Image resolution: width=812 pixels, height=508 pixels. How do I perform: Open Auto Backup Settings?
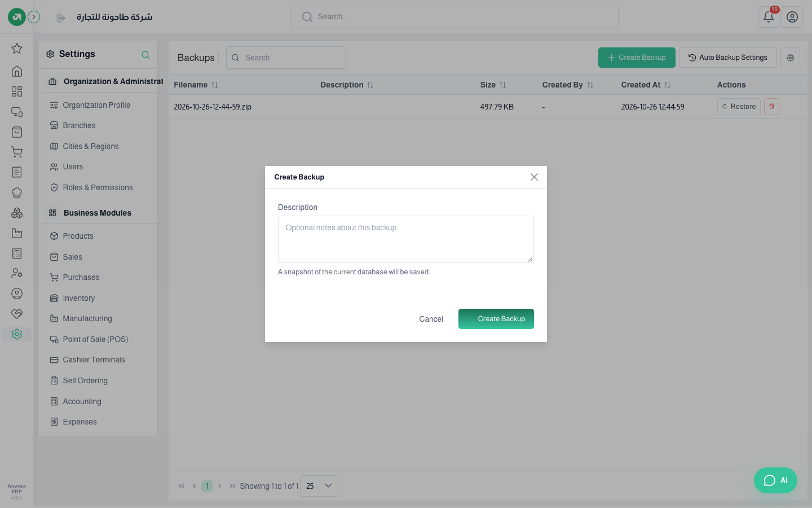pos(728,58)
